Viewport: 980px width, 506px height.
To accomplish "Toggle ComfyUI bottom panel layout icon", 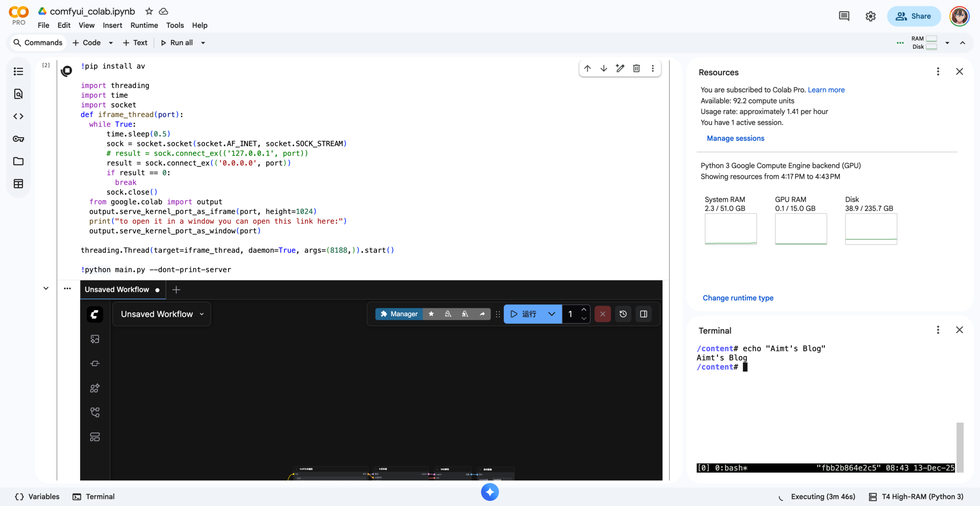I will [x=644, y=314].
